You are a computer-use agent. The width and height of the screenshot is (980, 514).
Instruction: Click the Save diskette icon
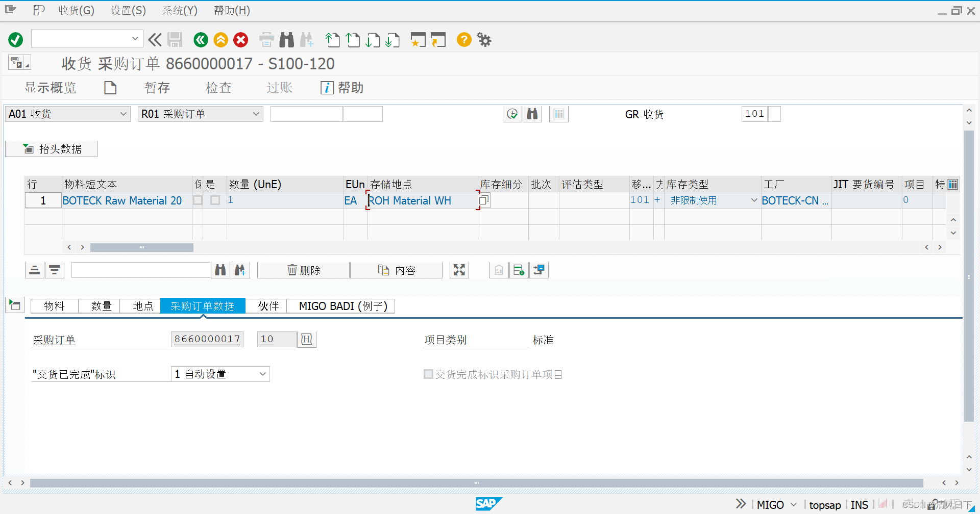click(175, 40)
